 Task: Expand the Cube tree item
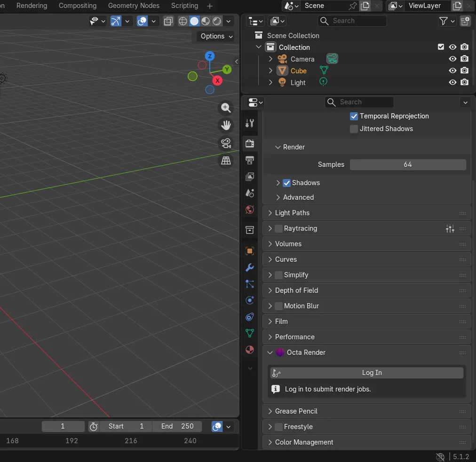pos(270,70)
